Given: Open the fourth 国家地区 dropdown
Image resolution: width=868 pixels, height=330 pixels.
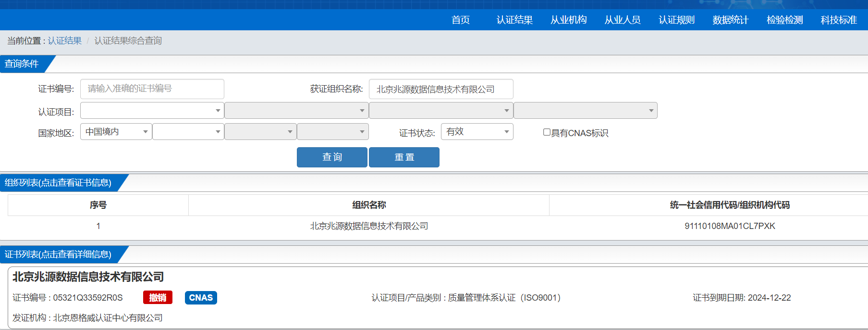Looking at the screenshot, I should (x=333, y=132).
